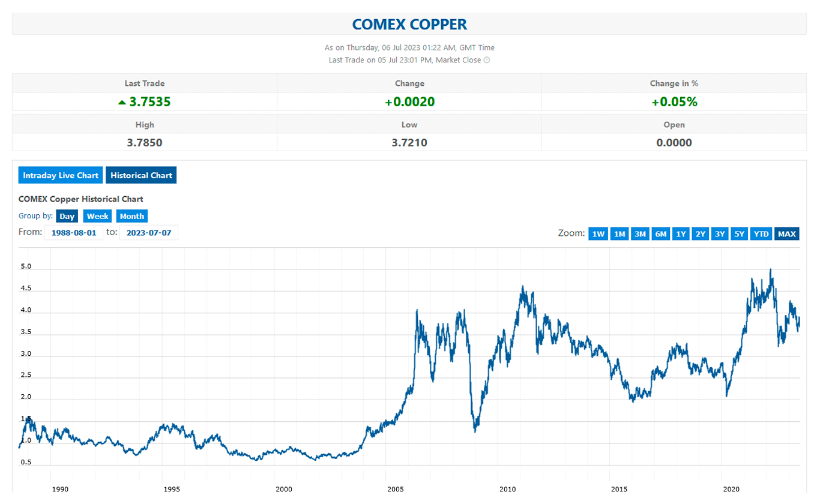Zoom chart to 1Y
820x504 pixels.
tap(681, 234)
